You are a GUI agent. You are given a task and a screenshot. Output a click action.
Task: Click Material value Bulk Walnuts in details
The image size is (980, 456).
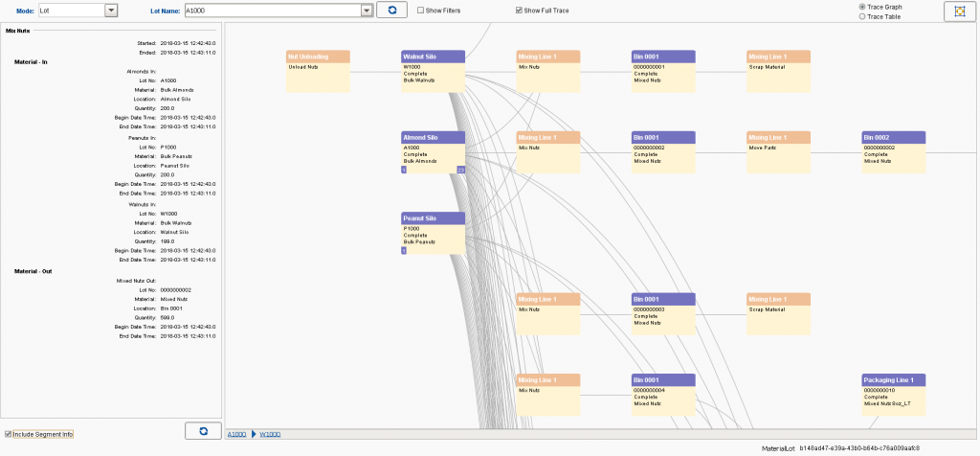[x=176, y=223]
